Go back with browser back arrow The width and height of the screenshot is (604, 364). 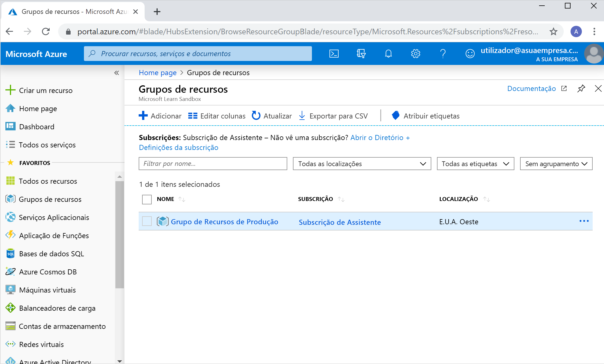(x=10, y=31)
